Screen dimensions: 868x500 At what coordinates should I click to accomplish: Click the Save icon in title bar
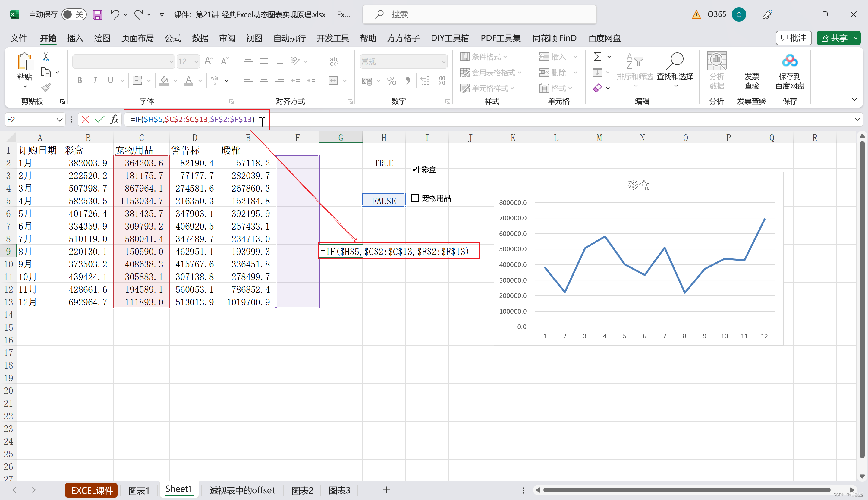tap(98, 14)
